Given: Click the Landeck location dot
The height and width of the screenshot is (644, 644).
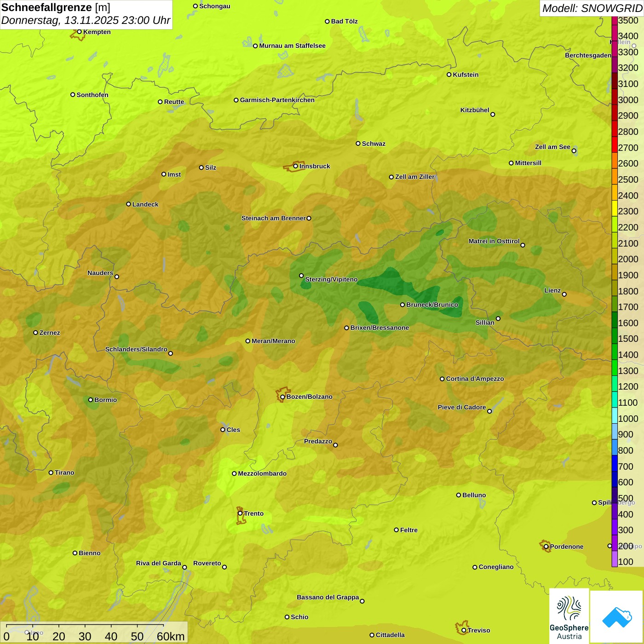Looking at the screenshot, I should (x=128, y=204).
